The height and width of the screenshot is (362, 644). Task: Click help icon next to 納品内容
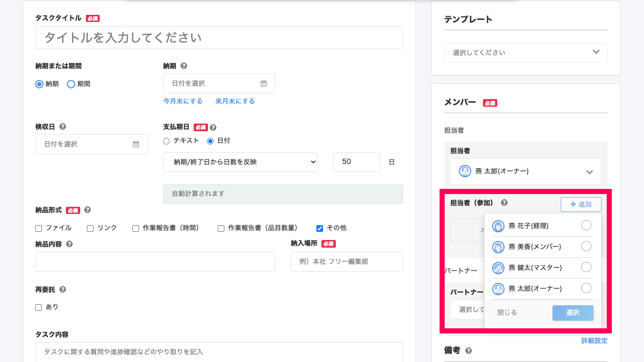click(70, 244)
